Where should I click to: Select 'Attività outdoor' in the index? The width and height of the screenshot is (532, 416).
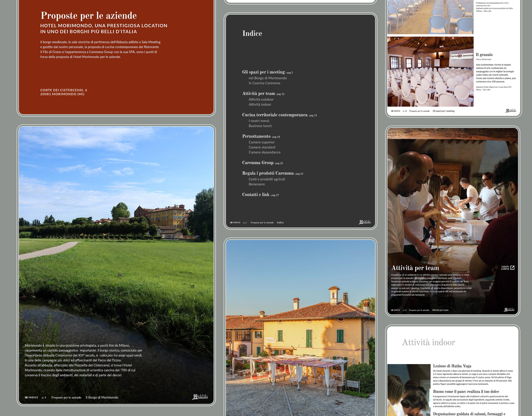point(261,99)
